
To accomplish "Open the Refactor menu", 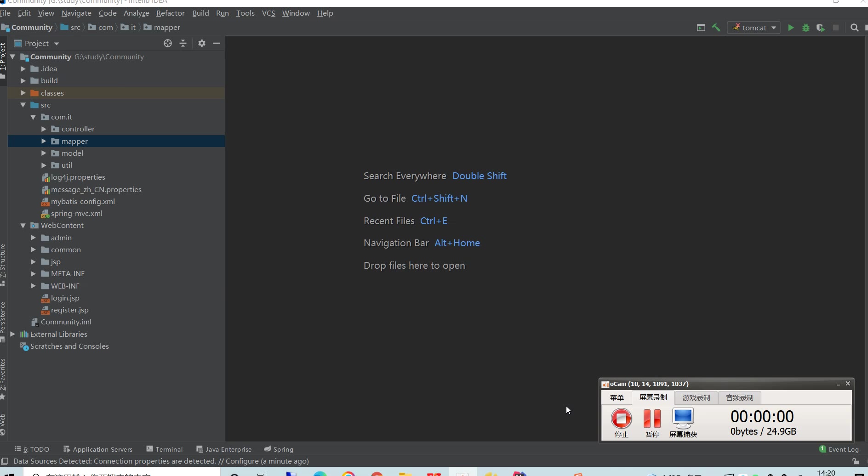I will pyautogui.click(x=170, y=13).
